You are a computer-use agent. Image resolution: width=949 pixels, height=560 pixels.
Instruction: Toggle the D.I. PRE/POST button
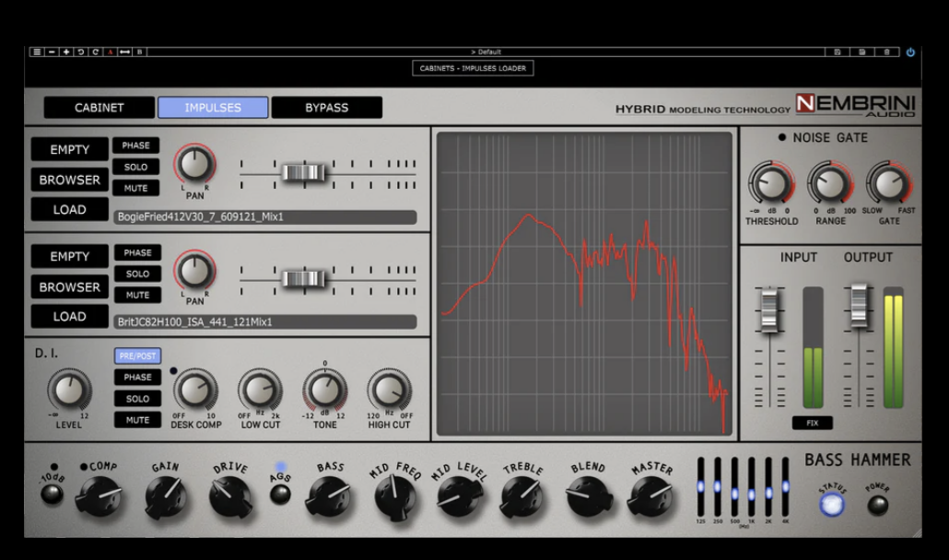137,356
